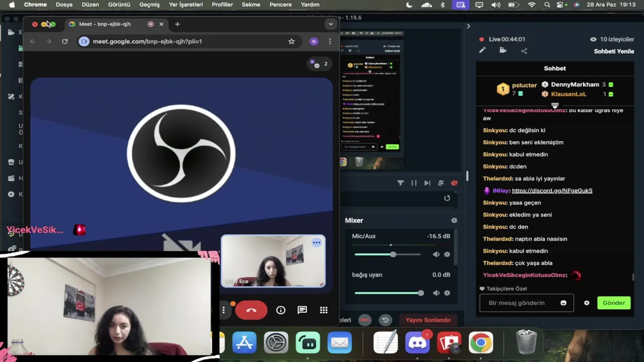Pause the alert queue in Streamlabs

point(414,183)
